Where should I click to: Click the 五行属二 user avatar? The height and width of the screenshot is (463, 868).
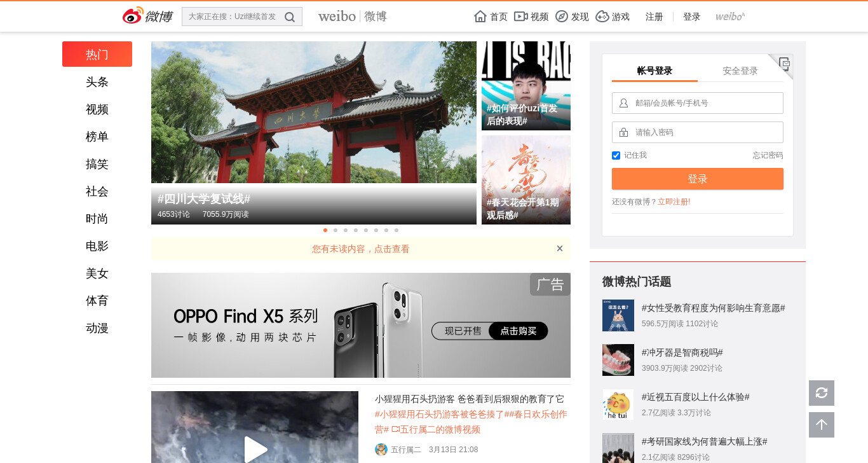pyautogui.click(x=381, y=450)
